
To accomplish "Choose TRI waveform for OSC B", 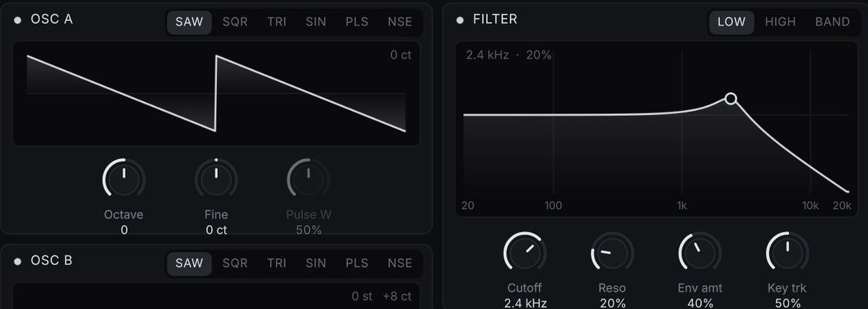I will (x=276, y=263).
